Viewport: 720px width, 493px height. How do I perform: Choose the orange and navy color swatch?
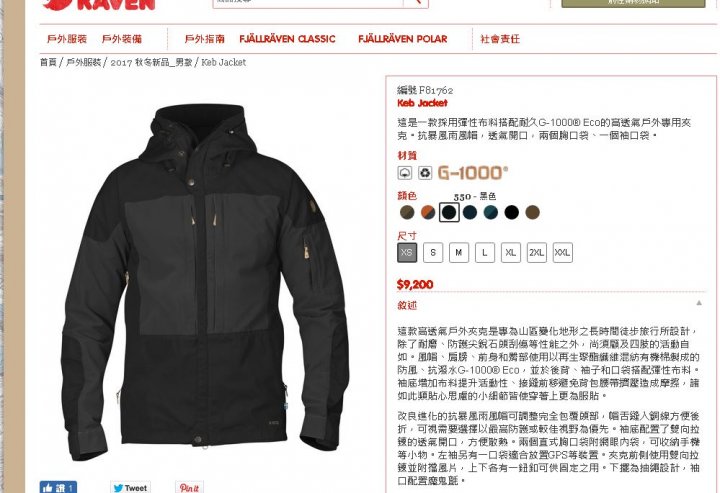pos(428,212)
